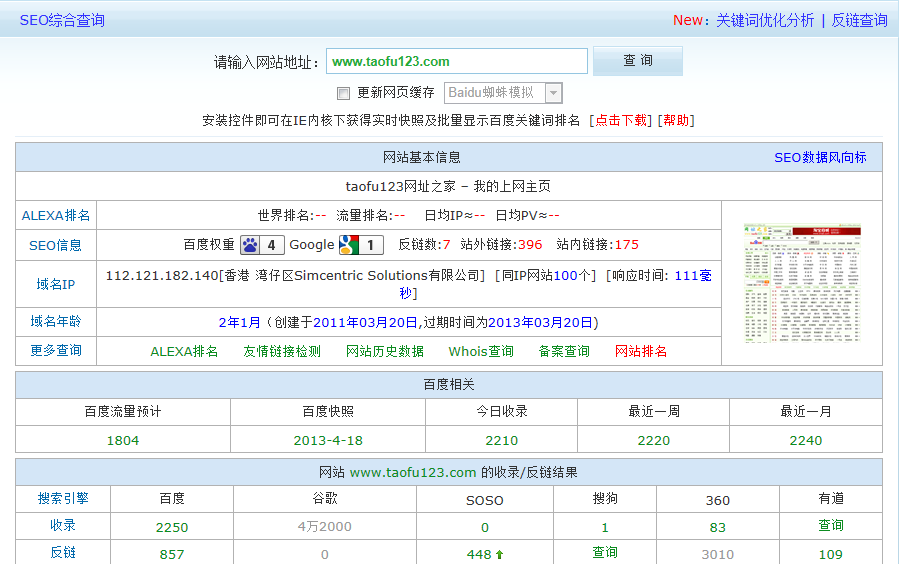Click 百度快照 date 2013-4-18
The image size is (899, 564).
click(328, 441)
